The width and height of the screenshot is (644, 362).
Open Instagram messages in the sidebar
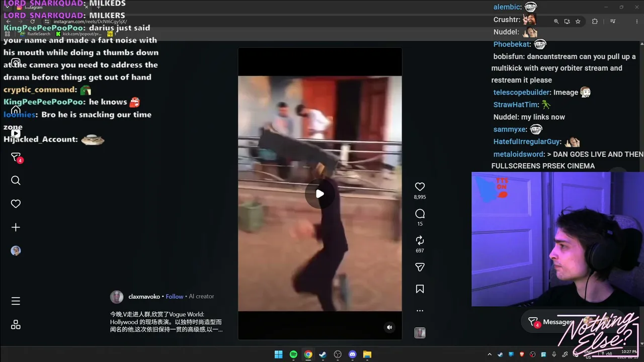tap(16, 157)
